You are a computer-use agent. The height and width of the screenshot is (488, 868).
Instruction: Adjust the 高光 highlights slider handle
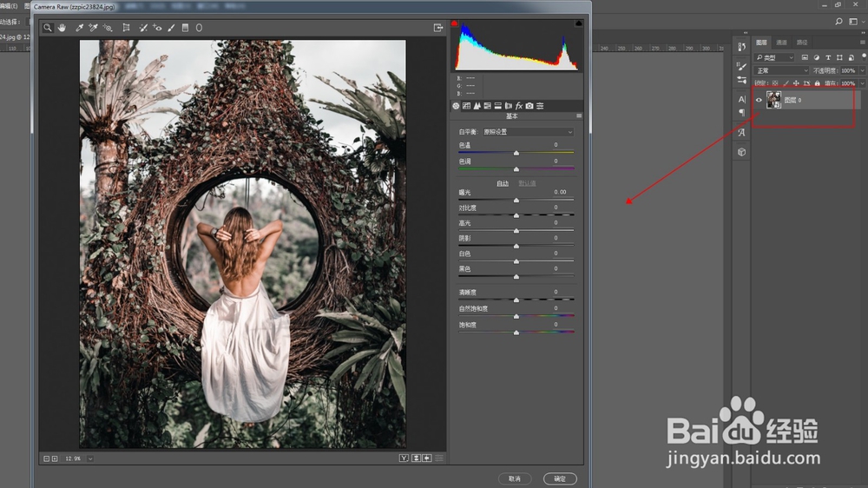[x=516, y=230]
